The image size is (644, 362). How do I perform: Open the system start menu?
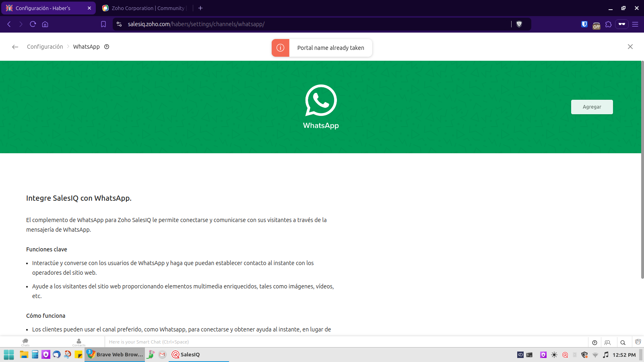9,354
